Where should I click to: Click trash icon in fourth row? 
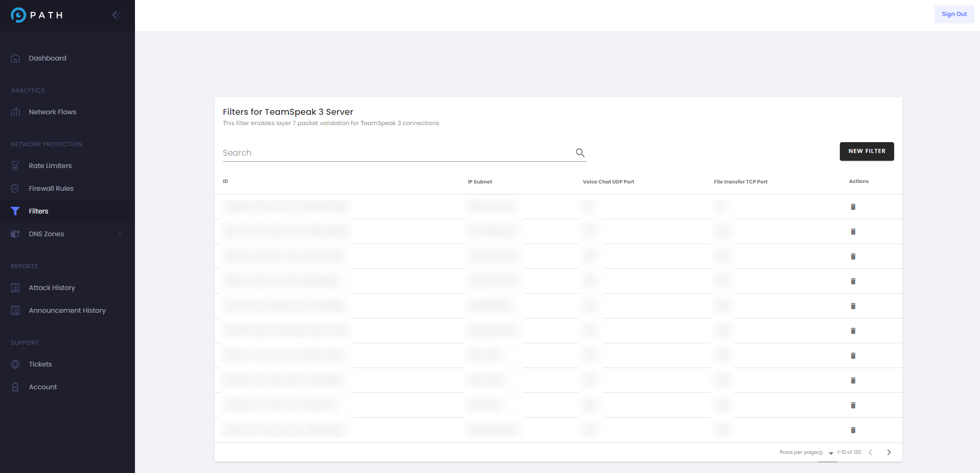(x=853, y=281)
